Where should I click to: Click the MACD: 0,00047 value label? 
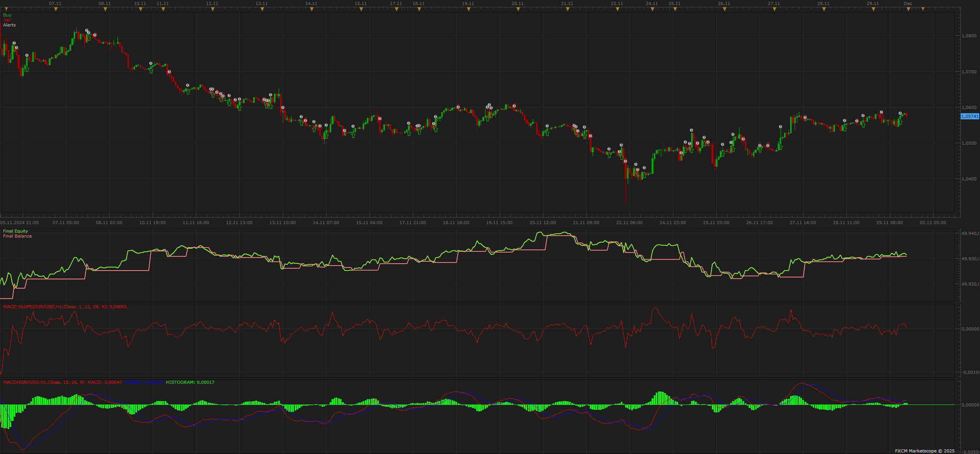click(105, 382)
